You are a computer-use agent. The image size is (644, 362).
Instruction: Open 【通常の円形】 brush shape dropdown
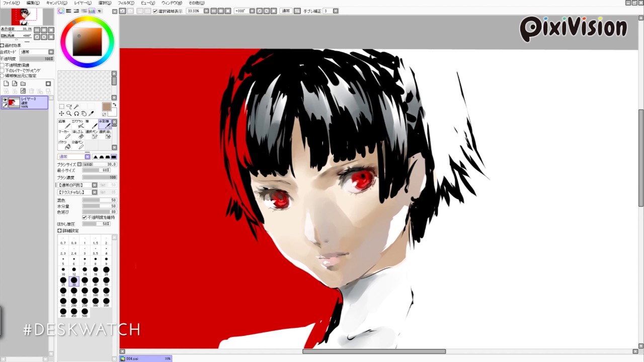[x=77, y=185]
